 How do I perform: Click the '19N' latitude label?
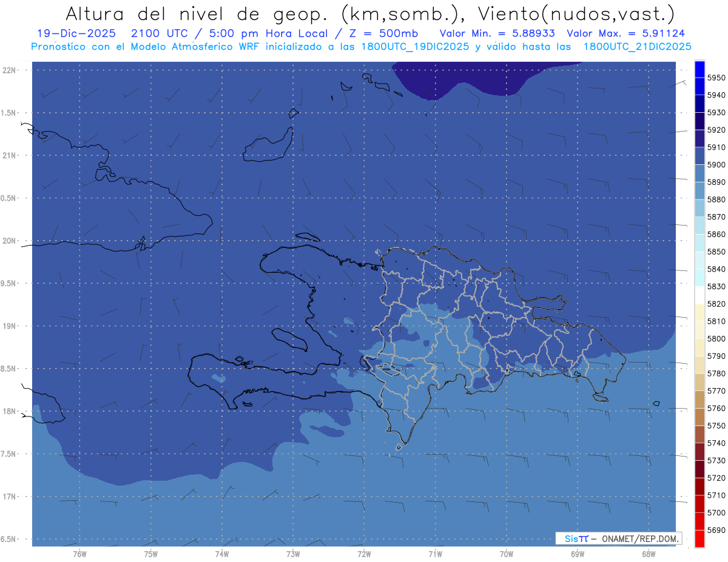click(x=9, y=326)
